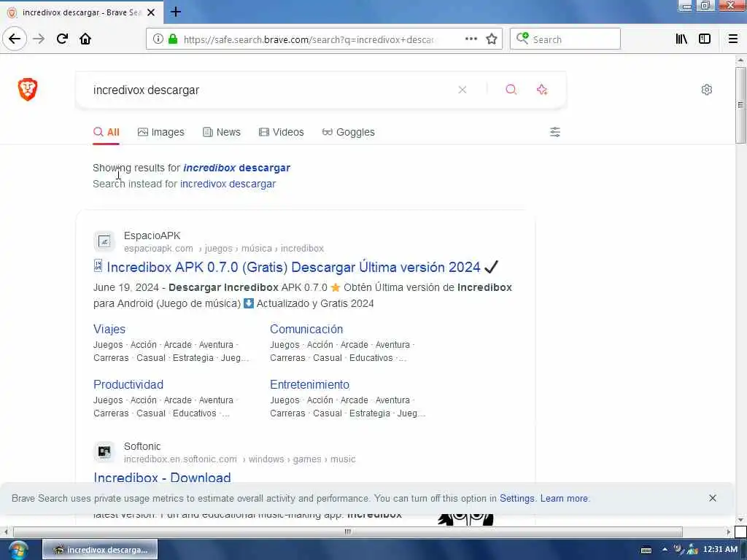Bookmark this page with the star
The width and height of the screenshot is (747, 560).
click(492, 39)
